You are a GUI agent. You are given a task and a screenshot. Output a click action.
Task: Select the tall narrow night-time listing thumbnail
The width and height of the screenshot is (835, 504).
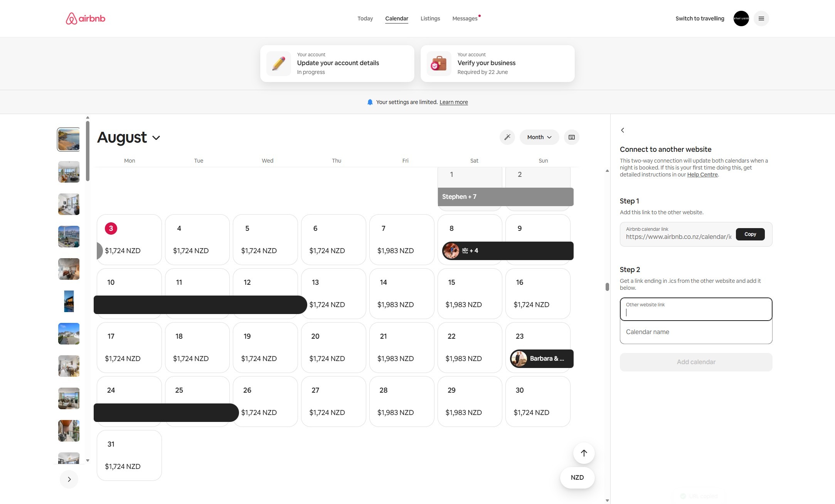[x=69, y=301]
